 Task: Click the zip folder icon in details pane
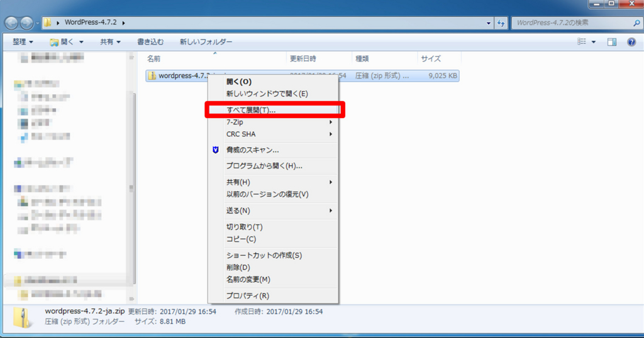point(22,317)
